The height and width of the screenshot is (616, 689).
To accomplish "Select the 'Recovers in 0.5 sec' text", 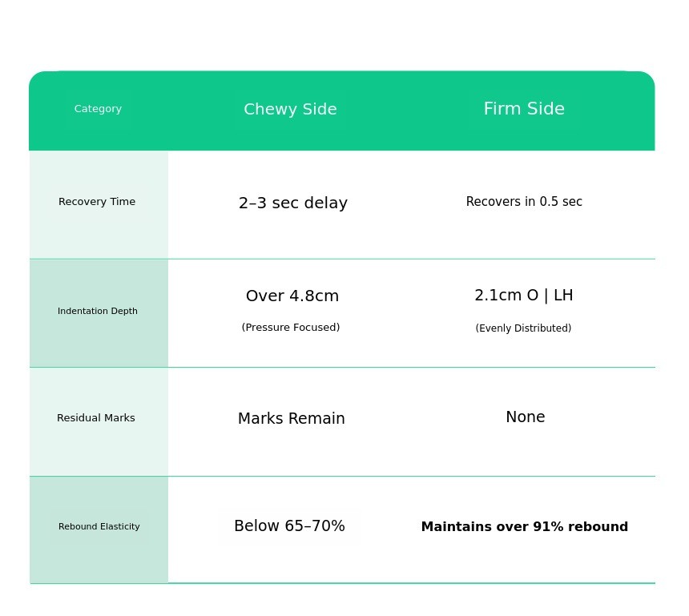I will (x=524, y=202).
